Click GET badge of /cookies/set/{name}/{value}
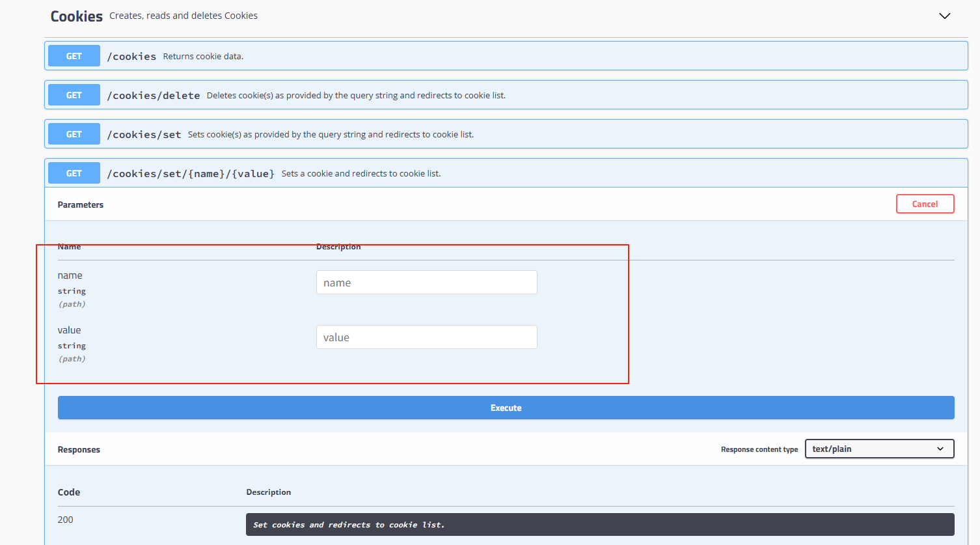Screen dimensions: 980x545 pyautogui.click(x=74, y=173)
